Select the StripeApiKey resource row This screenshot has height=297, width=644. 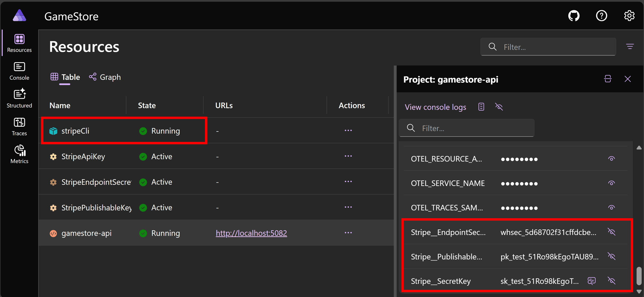pyautogui.click(x=216, y=156)
